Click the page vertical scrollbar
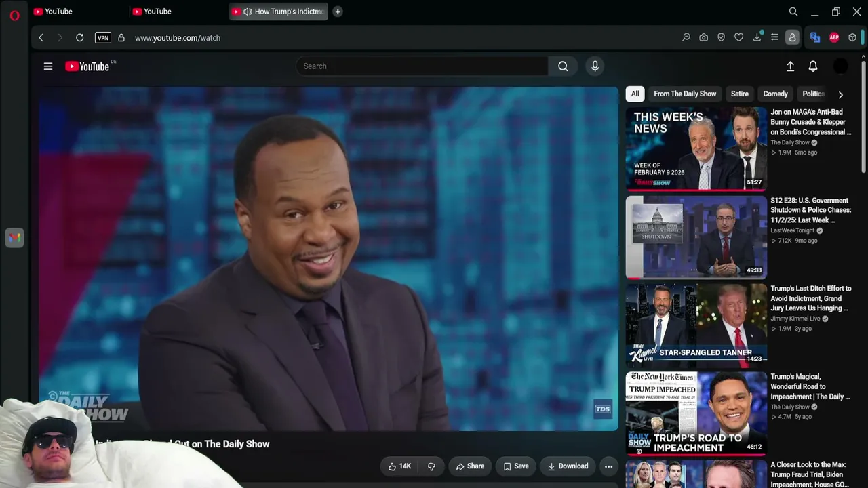The width and height of the screenshot is (868, 488). coord(863,115)
